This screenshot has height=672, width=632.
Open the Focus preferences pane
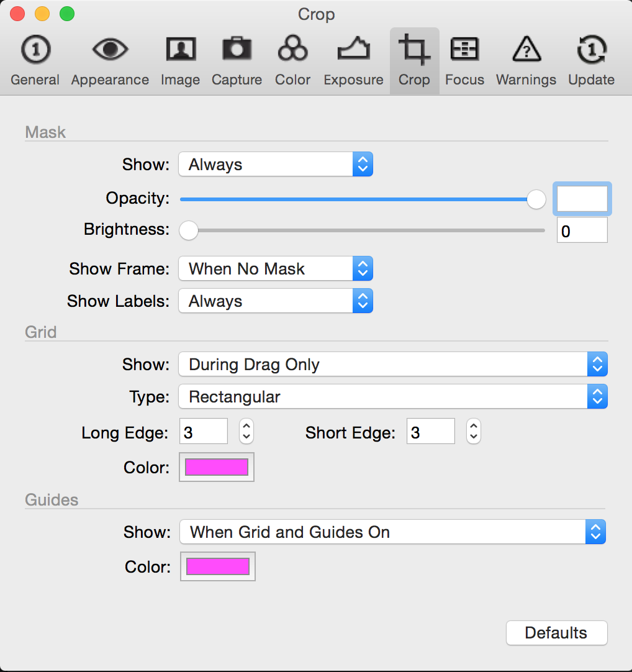click(x=464, y=61)
